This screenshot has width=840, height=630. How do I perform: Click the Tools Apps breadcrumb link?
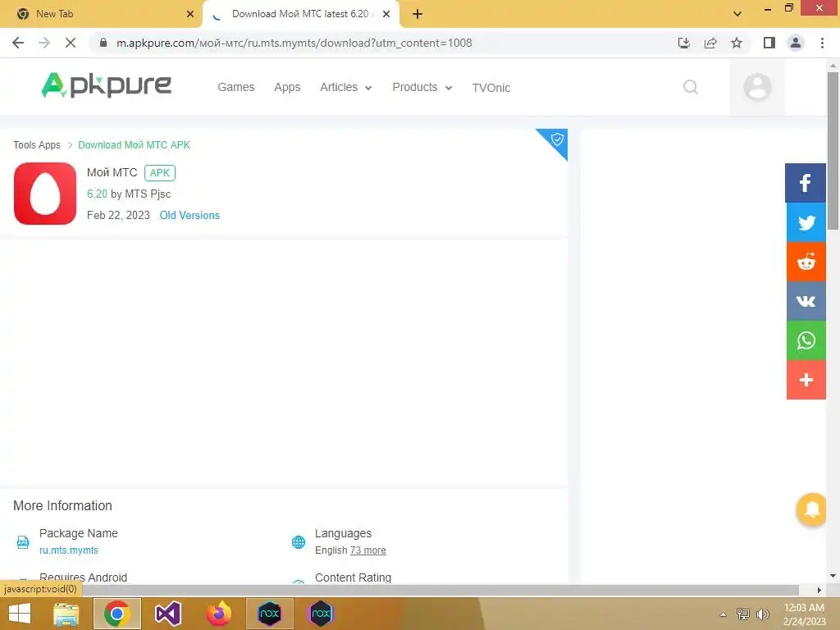(37, 145)
